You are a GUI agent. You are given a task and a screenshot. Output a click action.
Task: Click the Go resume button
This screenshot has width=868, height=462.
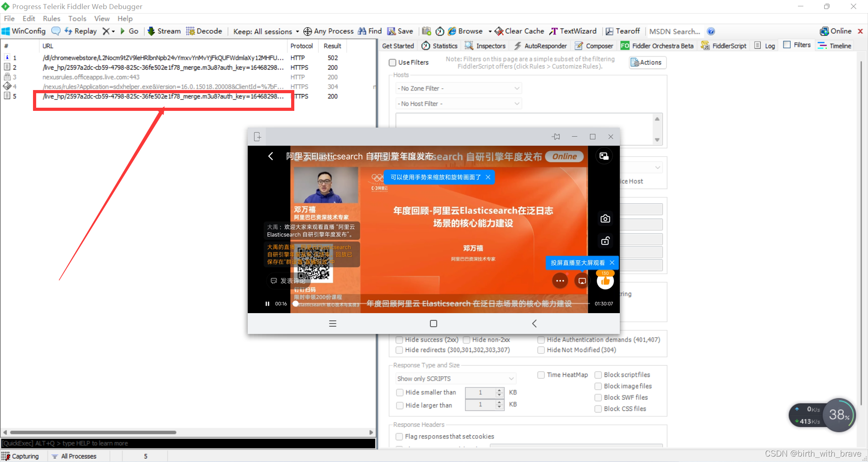[129, 31]
